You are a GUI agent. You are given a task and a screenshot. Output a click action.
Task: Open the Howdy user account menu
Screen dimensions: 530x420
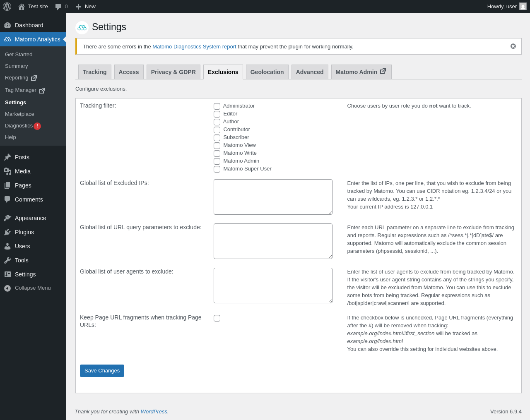[x=506, y=7]
